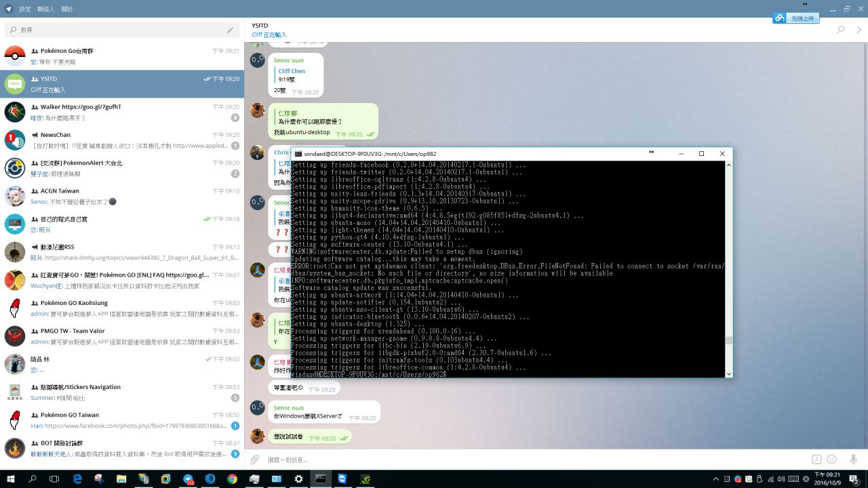Open the Telegram 設定 menu
Image resolution: width=868 pixels, height=488 pixels.
pyautogui.click(x=25, y=9)
